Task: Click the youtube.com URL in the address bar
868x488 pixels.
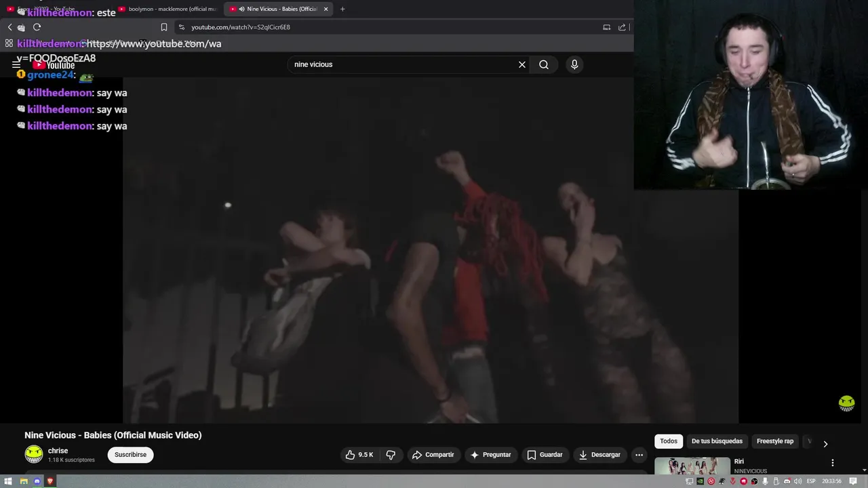Action: point(241,27)
